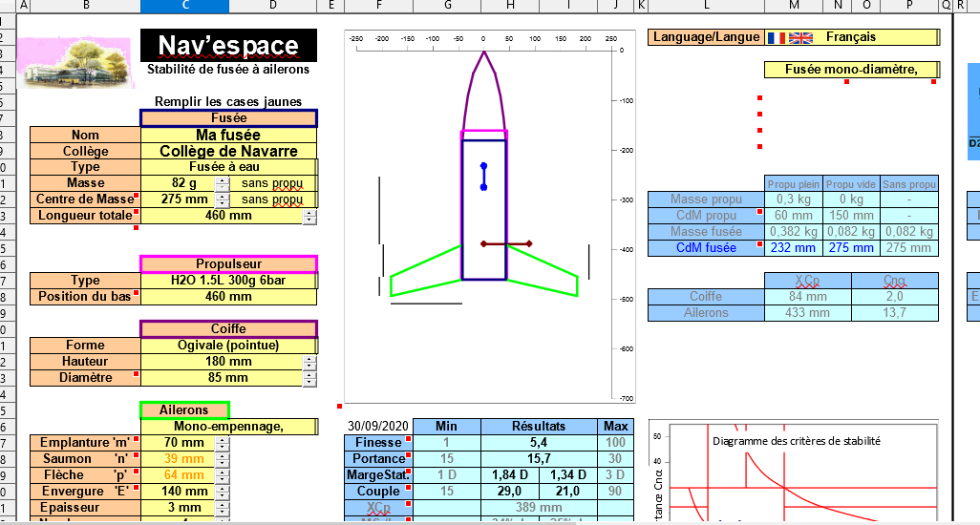The image size is (980, 525).
Task: Click the Diamètre spinner control
Action: point(309,378)
